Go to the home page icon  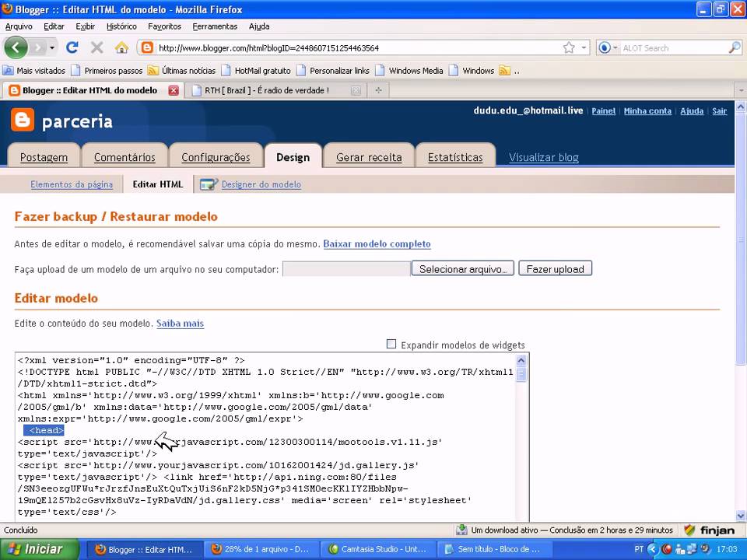point(122,47)
